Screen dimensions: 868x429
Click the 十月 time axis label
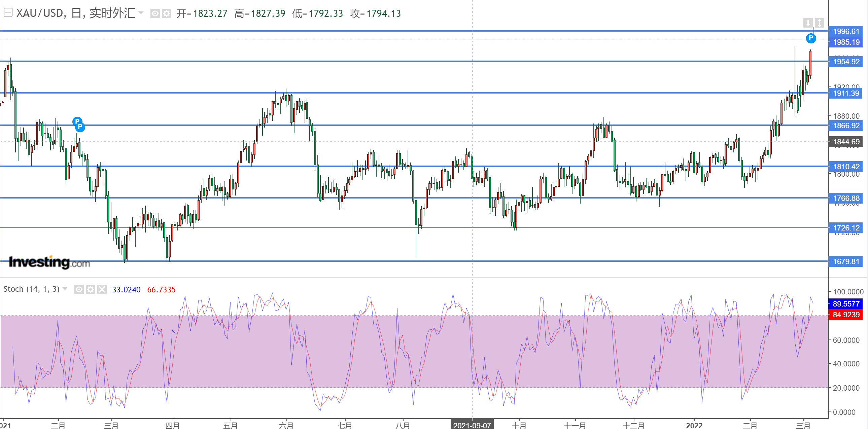tap(519, 426)
